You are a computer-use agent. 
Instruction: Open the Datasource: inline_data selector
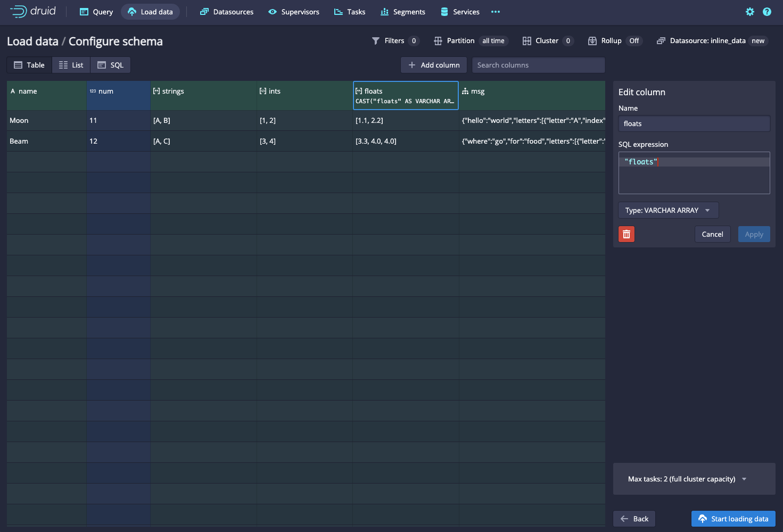(712, 41)
